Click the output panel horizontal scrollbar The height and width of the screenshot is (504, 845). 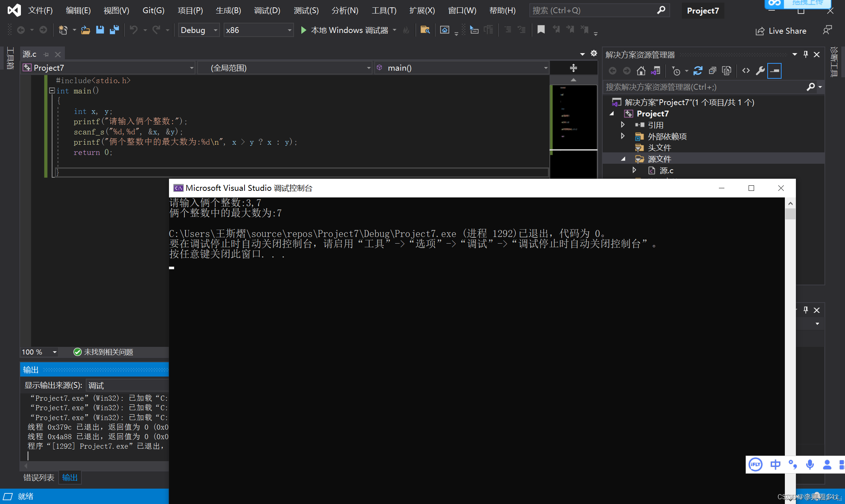(95, 466)
